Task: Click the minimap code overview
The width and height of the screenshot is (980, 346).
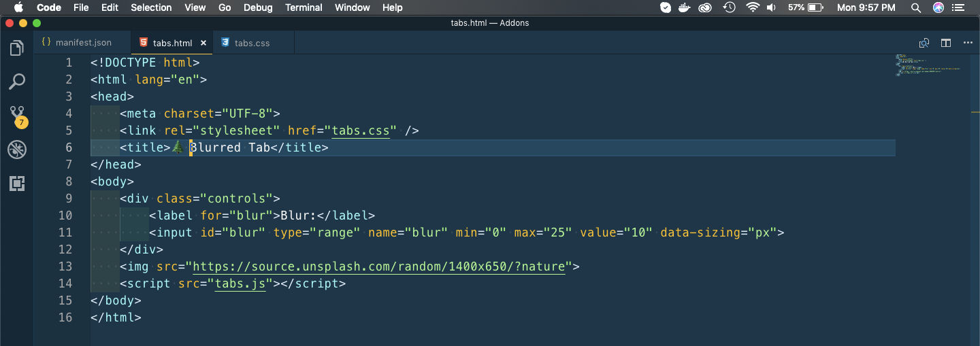Action: coord(929,65)
